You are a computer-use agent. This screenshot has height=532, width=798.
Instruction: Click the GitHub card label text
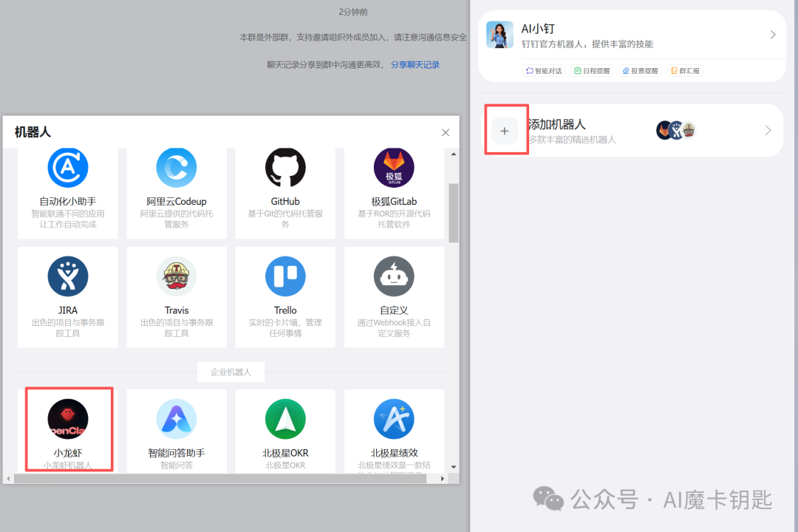click(285, 202)
